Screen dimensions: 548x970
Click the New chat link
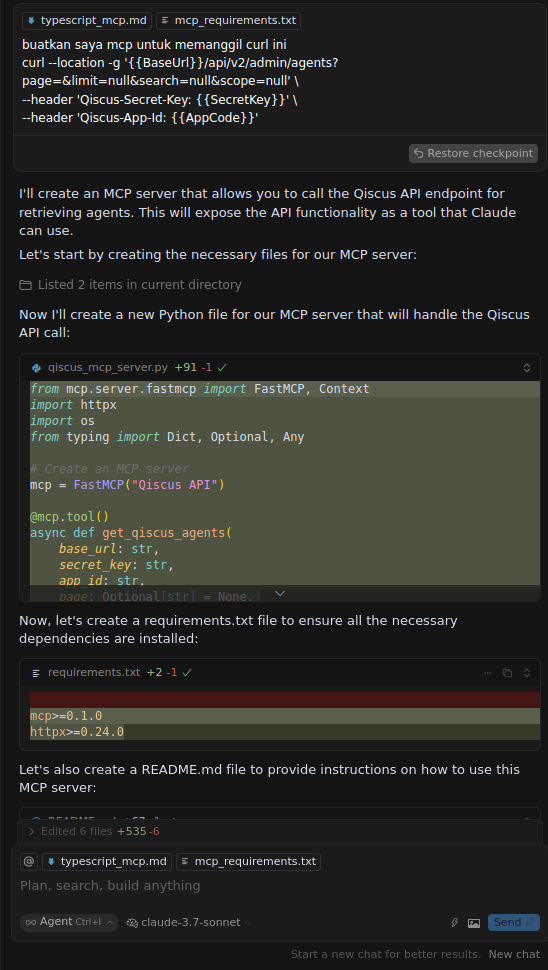coord(514,954)
